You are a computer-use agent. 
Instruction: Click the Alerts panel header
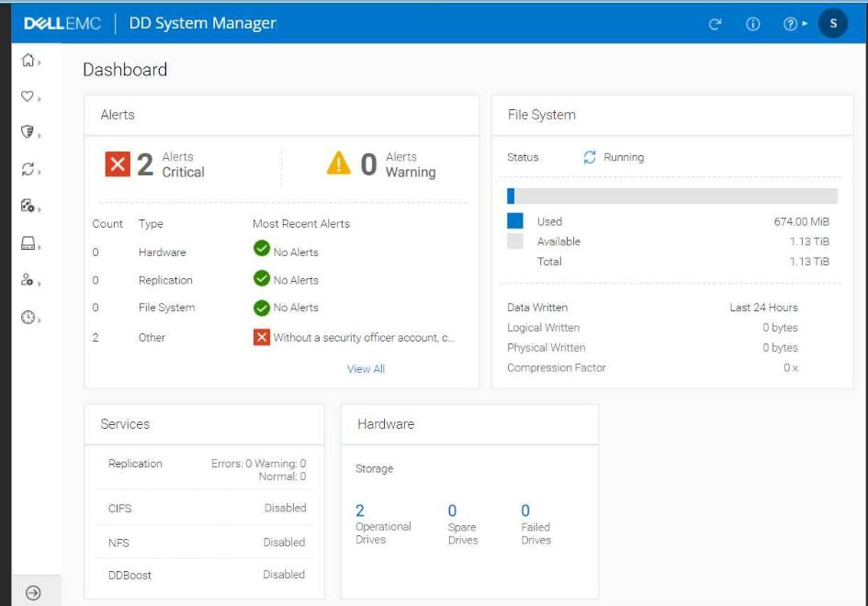click(282, 115)
